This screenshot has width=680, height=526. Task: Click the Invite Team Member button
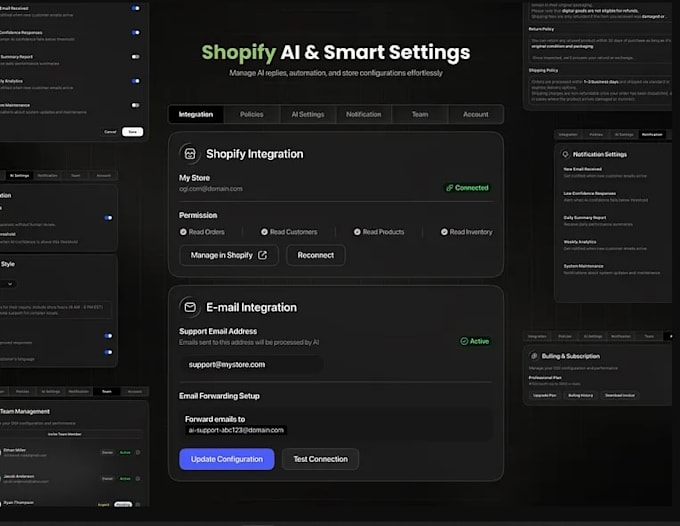click(x=65, y=434)
